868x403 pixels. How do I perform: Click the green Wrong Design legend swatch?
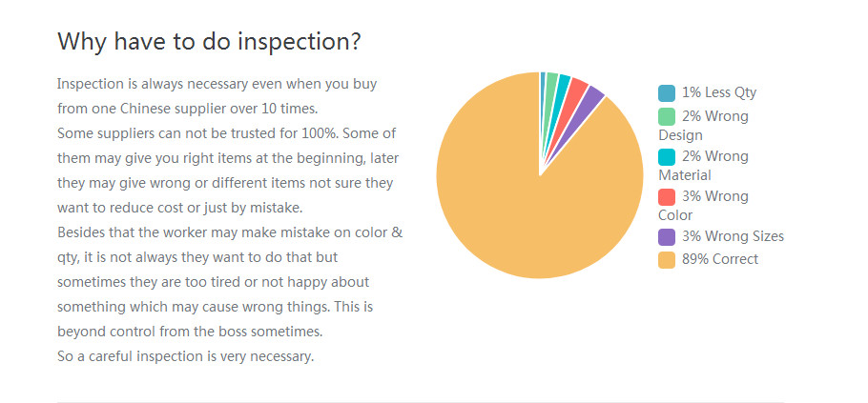[667, 116]
